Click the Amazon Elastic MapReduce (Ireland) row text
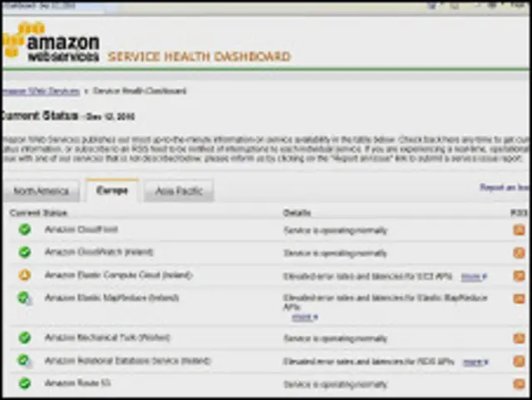 pyautogui.click(x=112, y=298)
